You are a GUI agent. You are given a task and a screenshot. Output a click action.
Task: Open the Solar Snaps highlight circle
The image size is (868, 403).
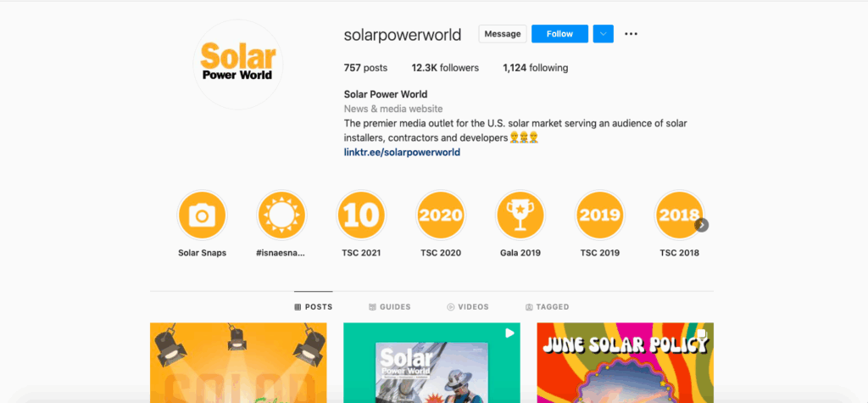(202, 215)
